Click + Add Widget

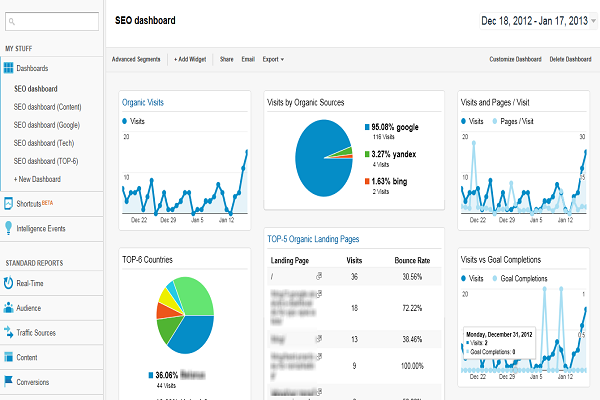click(x=190, y=59)
